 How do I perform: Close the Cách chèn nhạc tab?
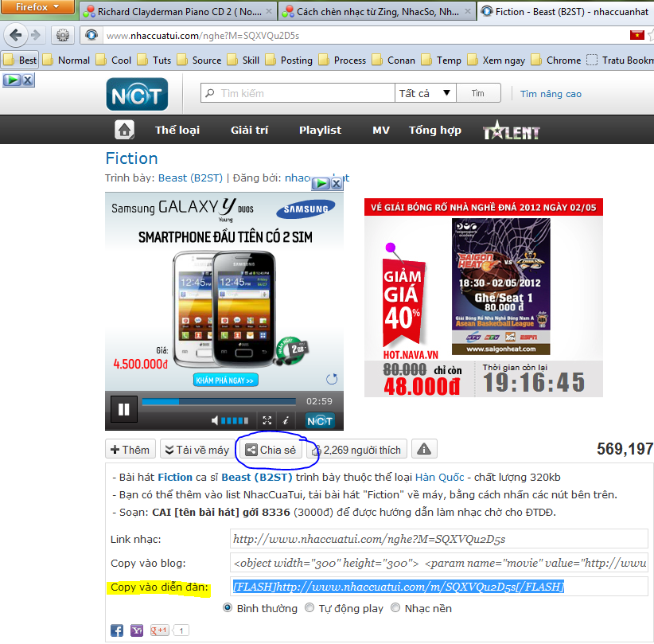coord(468,11)
